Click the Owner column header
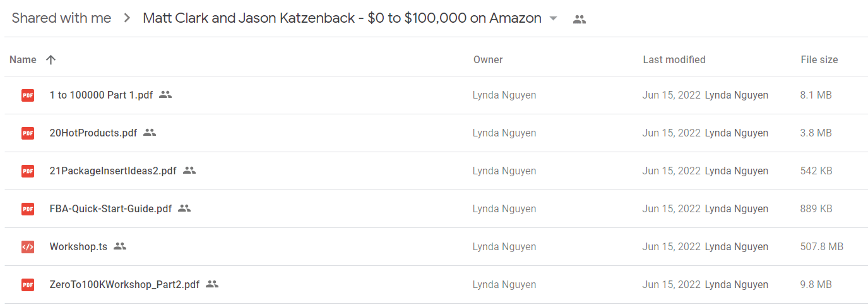The image size is (868, 307). tap(488, 60)
